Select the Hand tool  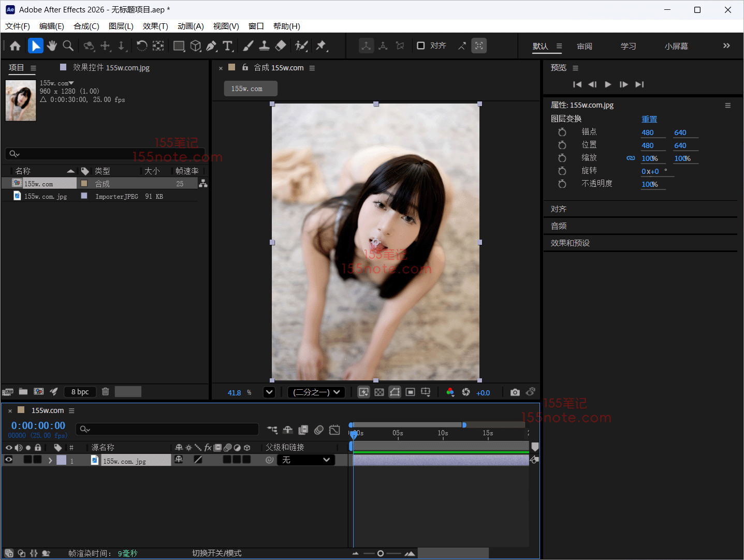coord(52,46)
